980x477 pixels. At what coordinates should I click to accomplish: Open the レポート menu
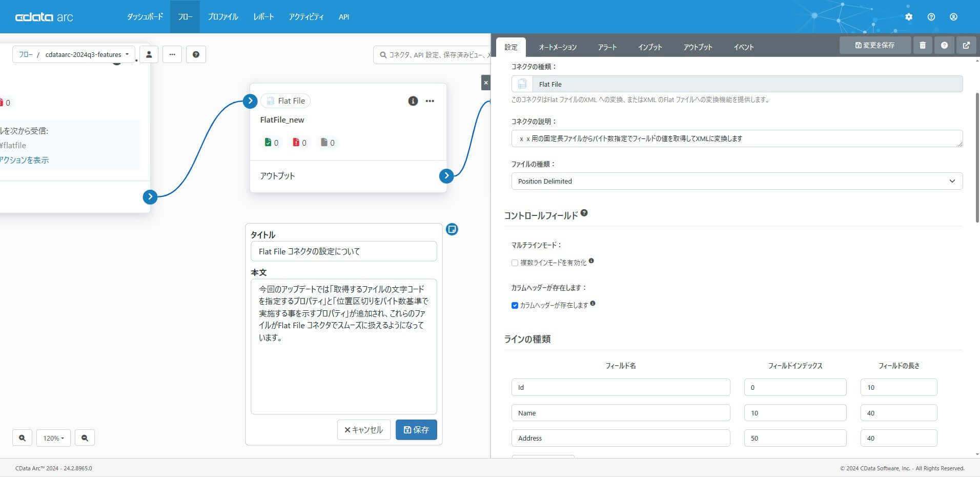click(x=263, y=17)
